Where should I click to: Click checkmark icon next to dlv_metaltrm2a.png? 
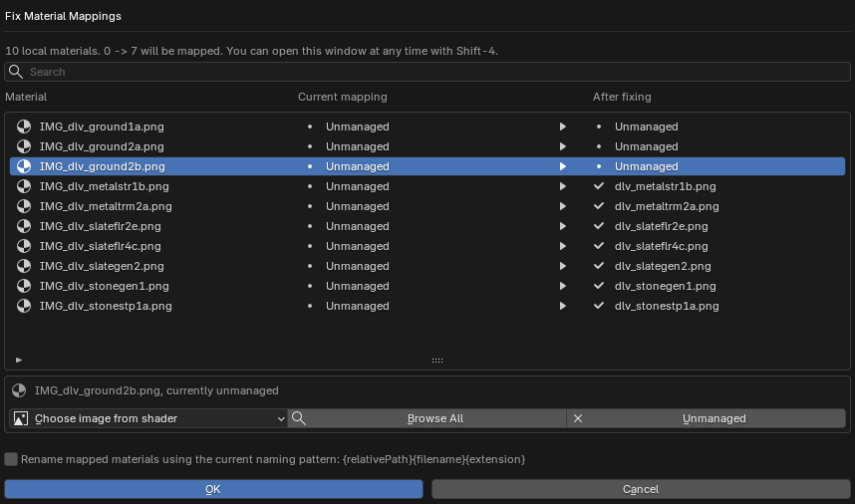599,206
